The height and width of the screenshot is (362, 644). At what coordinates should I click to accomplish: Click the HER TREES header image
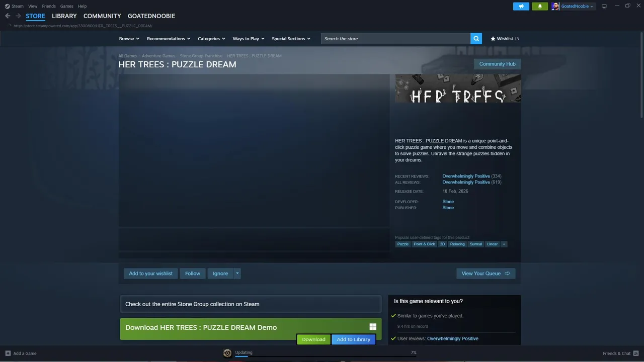click(458, 88)
